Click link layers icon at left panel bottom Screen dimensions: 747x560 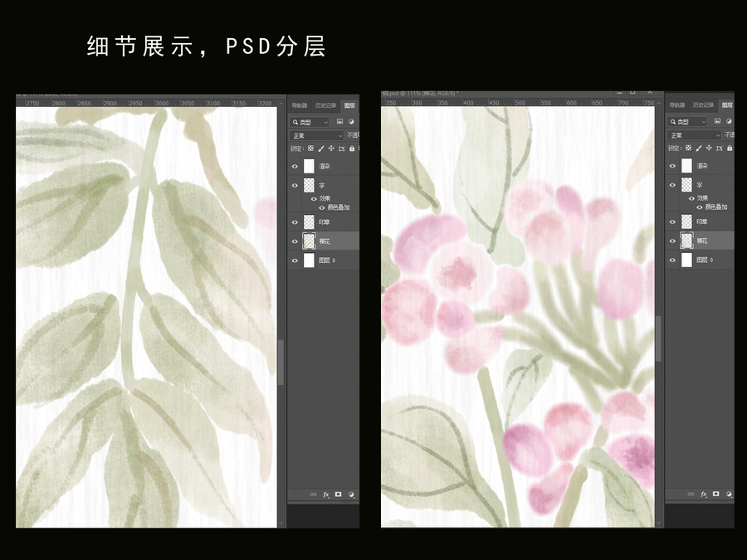point(313,494)
